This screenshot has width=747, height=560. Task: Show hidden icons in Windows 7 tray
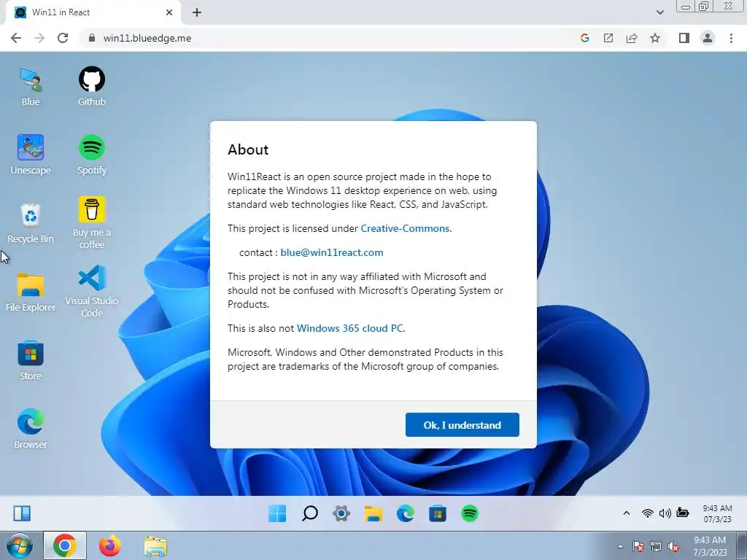point(620,546)
